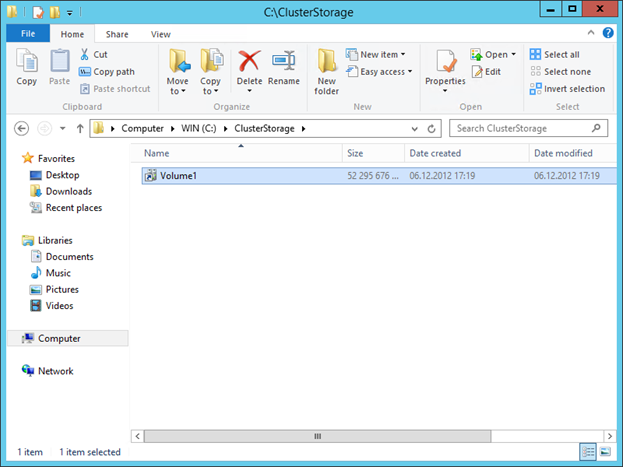Image resolution: width=623 pixels, height=467 pixels.
Task: Minimize the ribbon with the chevron
Action: [x=591, y=33]
